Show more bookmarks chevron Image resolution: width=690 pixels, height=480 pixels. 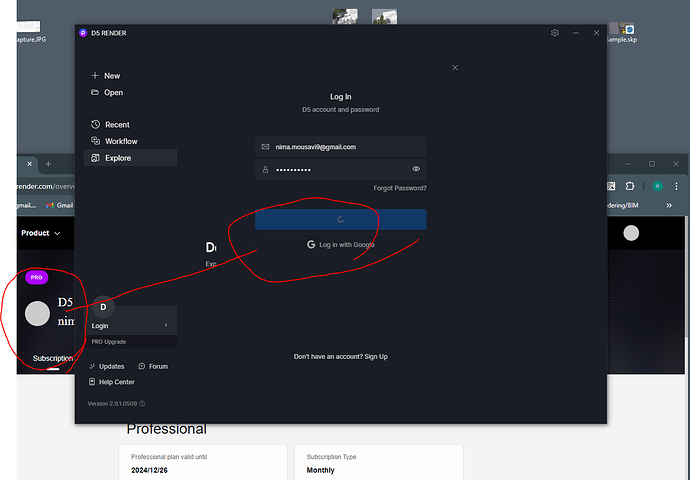pyautogui.click(x=669, y=205)
